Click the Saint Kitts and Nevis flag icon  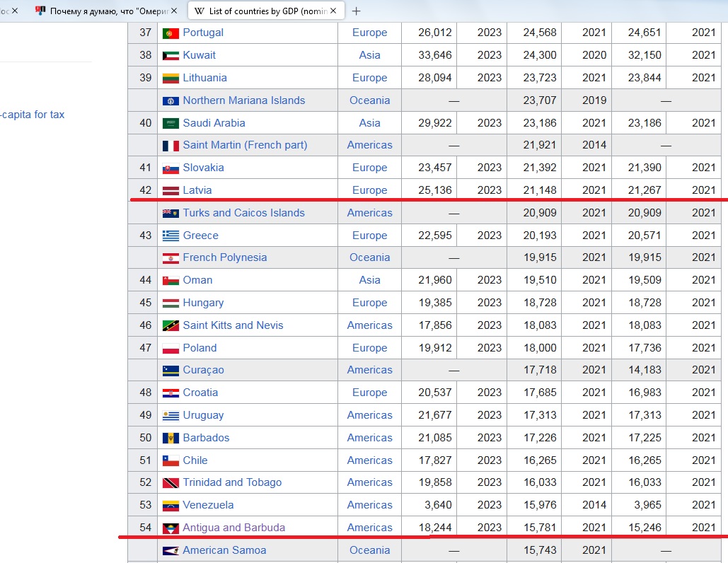coord(171,326)
